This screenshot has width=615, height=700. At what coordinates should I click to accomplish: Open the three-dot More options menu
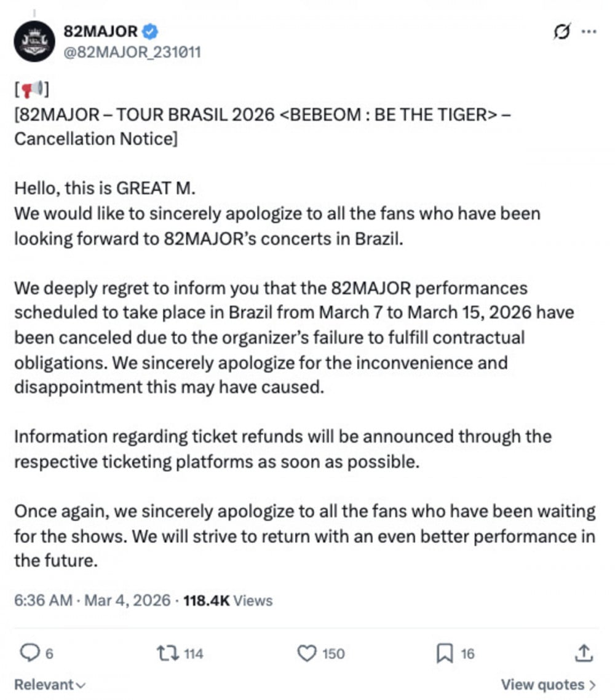tap(589, 31)
